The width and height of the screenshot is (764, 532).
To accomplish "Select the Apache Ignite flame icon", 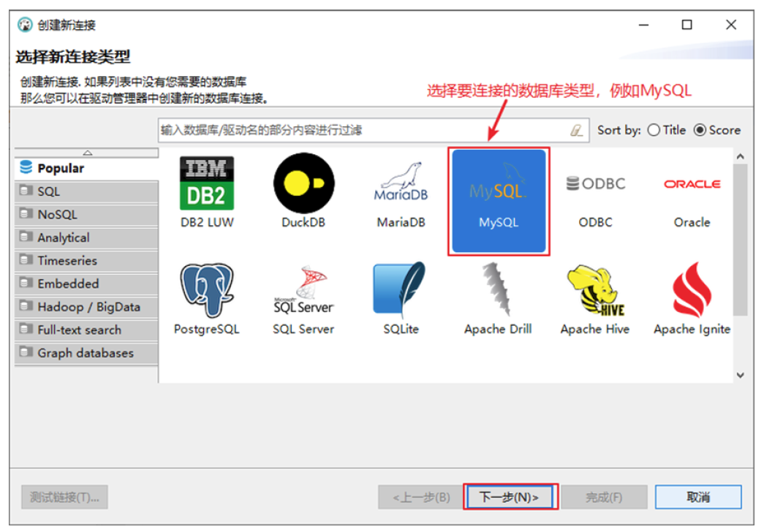I will coord(692,290).
